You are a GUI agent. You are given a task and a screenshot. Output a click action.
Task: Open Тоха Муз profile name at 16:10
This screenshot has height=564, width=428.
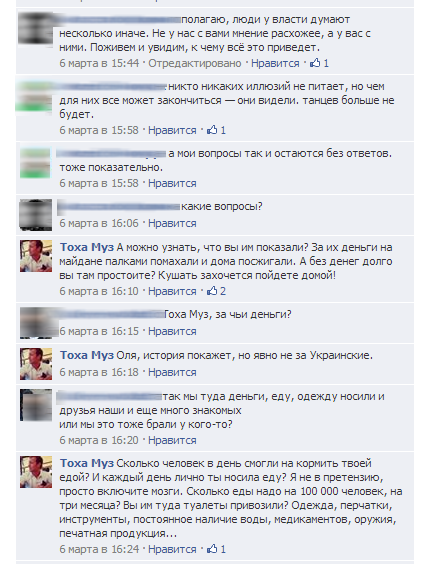pyautogui.click(x=87, y=247)
